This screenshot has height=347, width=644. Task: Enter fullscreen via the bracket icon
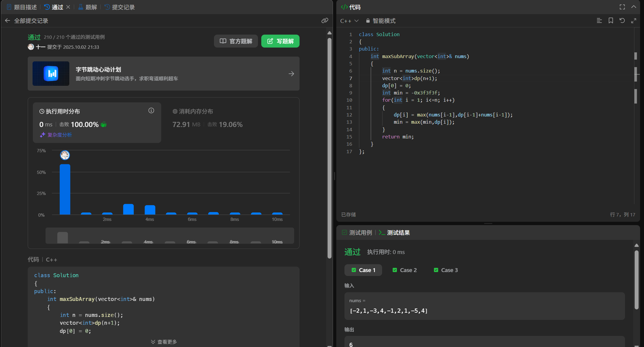click(622, 7)
